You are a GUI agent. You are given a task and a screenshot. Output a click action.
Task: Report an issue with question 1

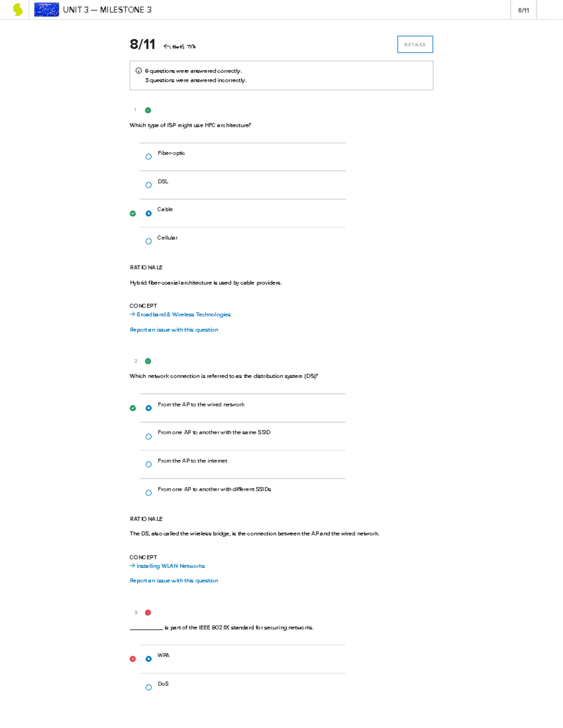(x=174, y=330)
